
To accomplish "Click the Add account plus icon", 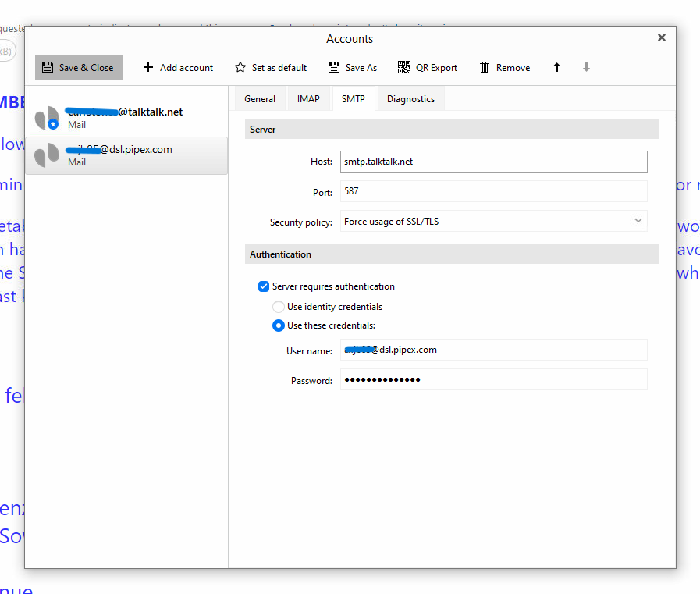I will click(x=148, y=68).
